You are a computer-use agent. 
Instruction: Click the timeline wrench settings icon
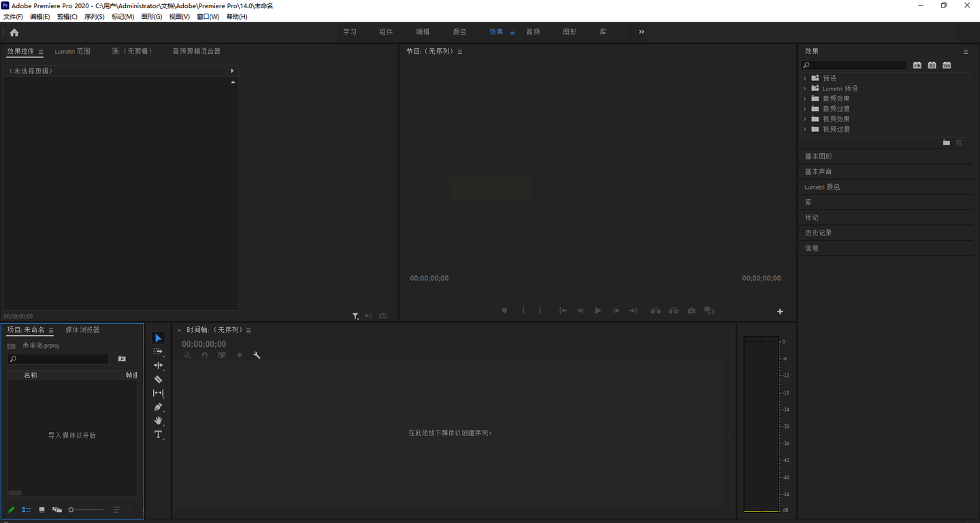point(257,355)
